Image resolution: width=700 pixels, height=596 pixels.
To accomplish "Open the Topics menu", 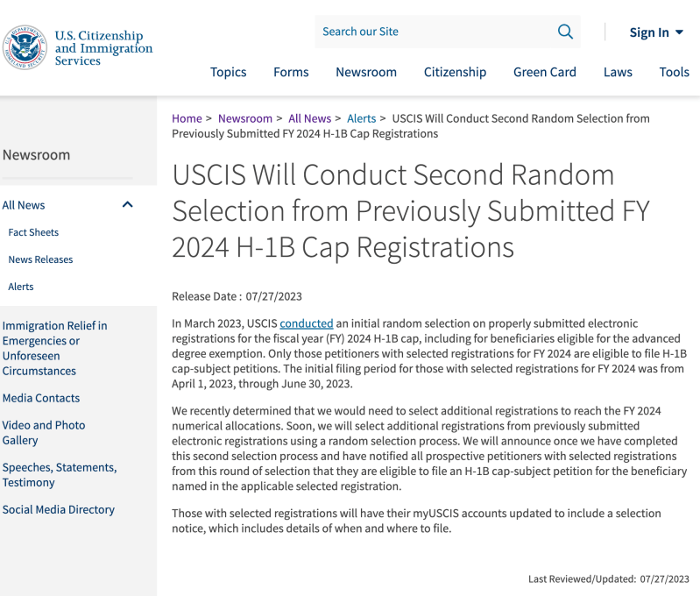I will coord(228,72).
